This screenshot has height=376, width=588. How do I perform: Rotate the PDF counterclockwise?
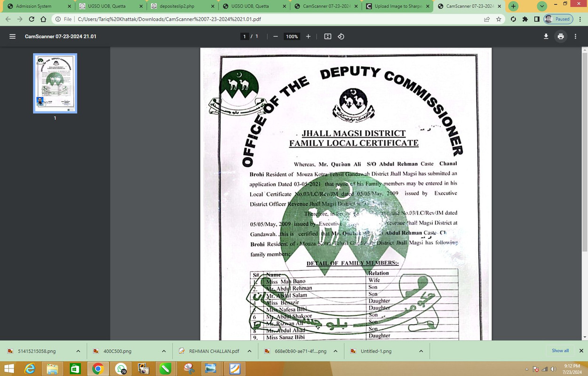(x=341, y=36)
